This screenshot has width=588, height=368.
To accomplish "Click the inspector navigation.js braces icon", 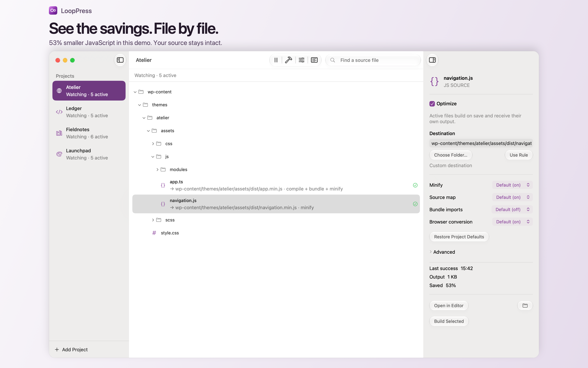I will (434, 81).
